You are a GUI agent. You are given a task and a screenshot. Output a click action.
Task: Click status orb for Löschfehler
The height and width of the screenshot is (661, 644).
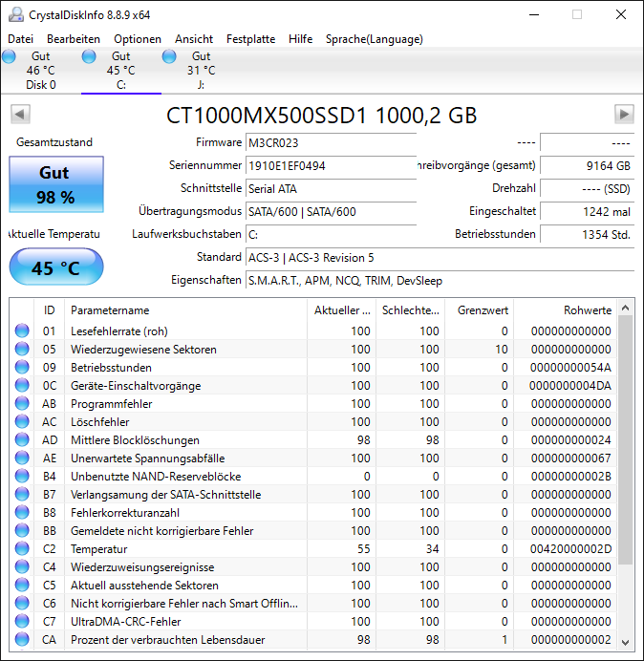22,421
